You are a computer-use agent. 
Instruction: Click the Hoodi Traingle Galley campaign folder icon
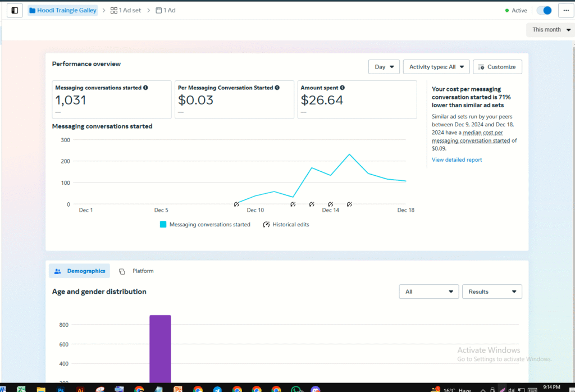click(31, 10)
